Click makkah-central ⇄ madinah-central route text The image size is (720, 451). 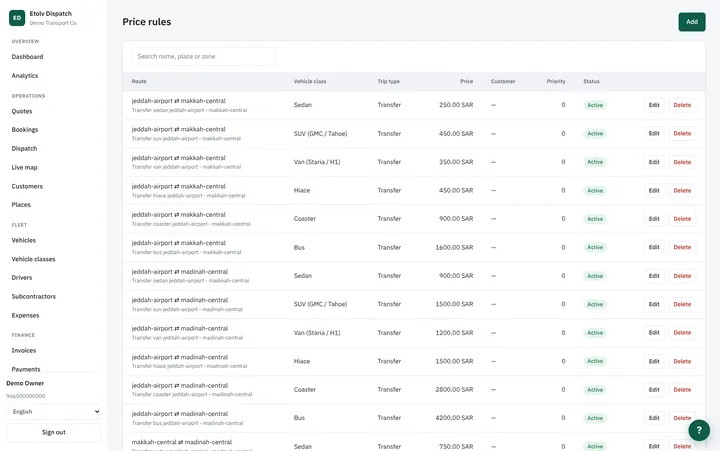point(182,442)
